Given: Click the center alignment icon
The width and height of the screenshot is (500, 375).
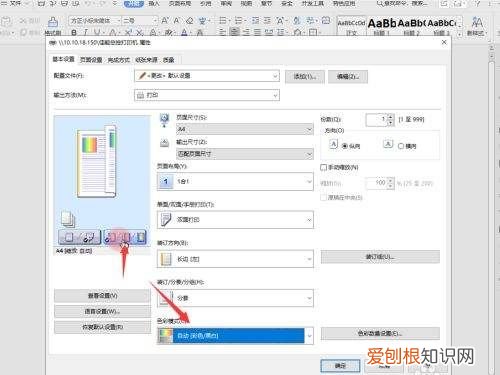Looking at the screenshot, I should pyautogui.click(x=235, y=32).
